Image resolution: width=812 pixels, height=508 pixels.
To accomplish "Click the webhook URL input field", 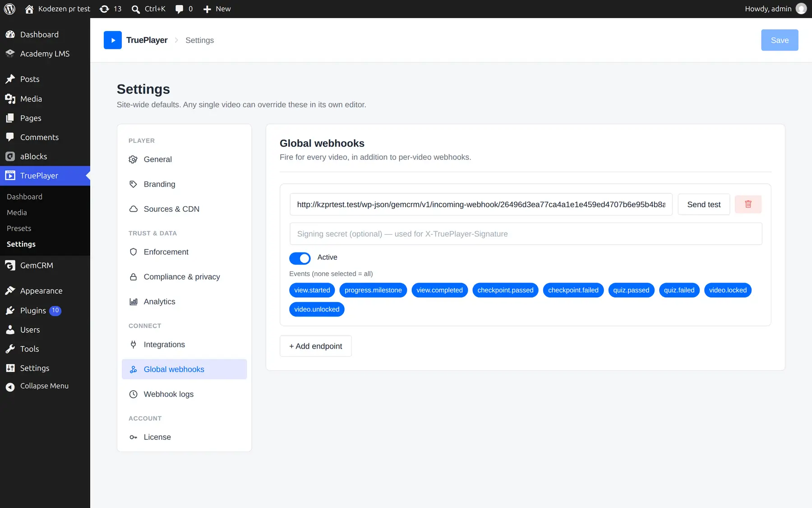I will tap(481, 205).
